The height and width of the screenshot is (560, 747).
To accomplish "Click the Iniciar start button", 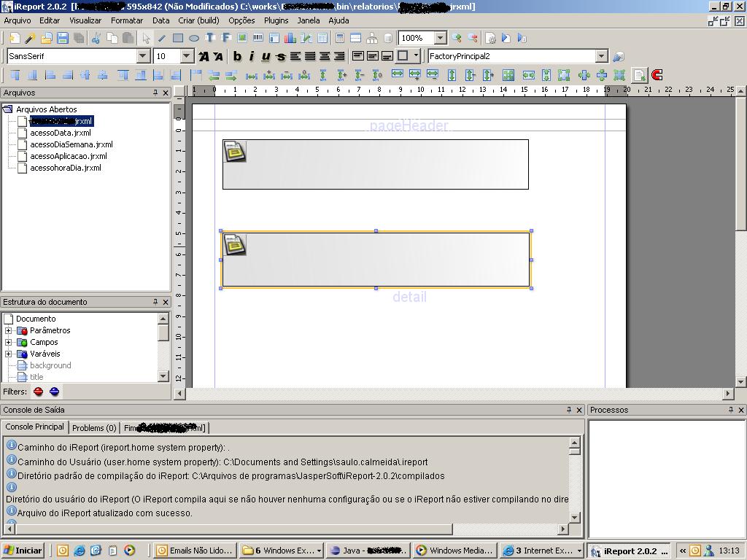I will click(23, 551).
